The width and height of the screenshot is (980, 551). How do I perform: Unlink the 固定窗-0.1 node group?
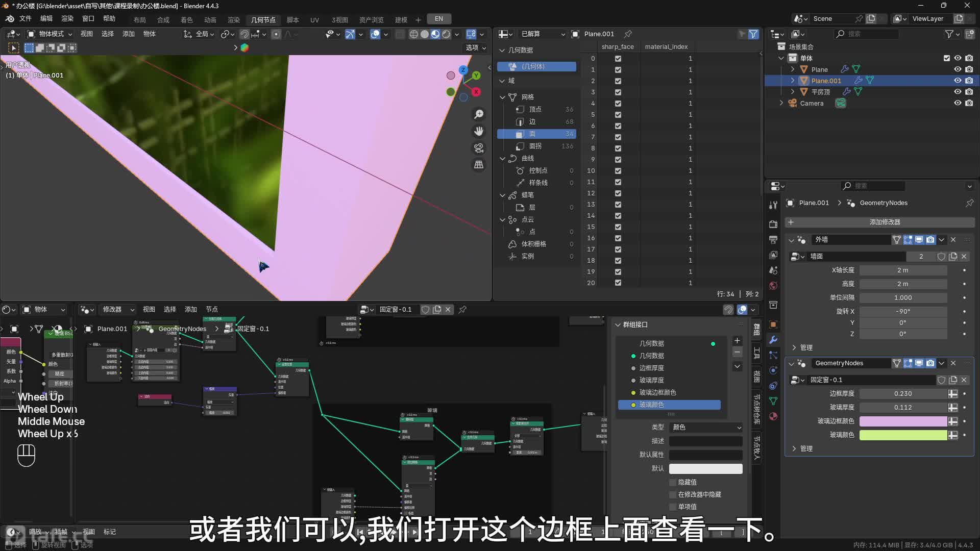448,310
